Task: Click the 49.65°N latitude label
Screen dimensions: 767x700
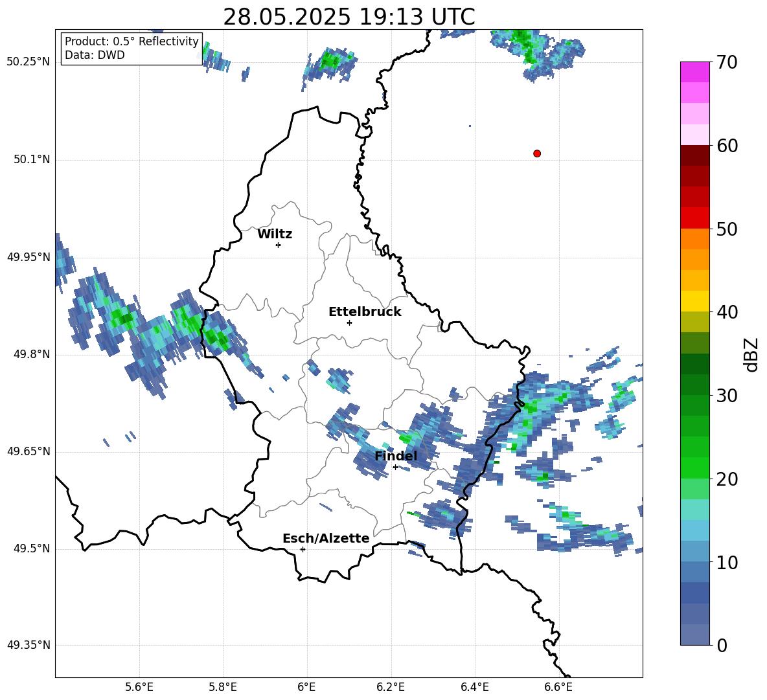Action: pyautogui.click(x=29, y=451)
